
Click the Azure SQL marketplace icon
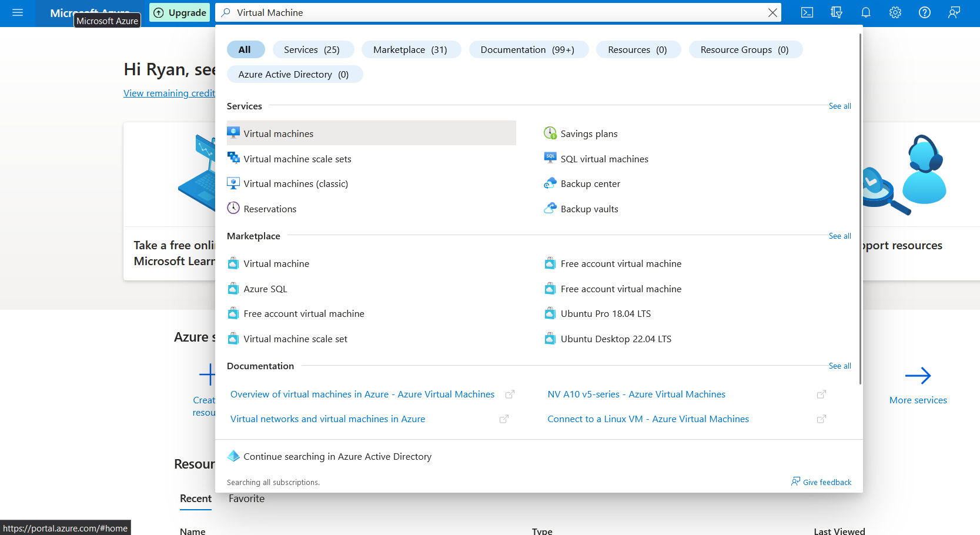tap(233, 288)
